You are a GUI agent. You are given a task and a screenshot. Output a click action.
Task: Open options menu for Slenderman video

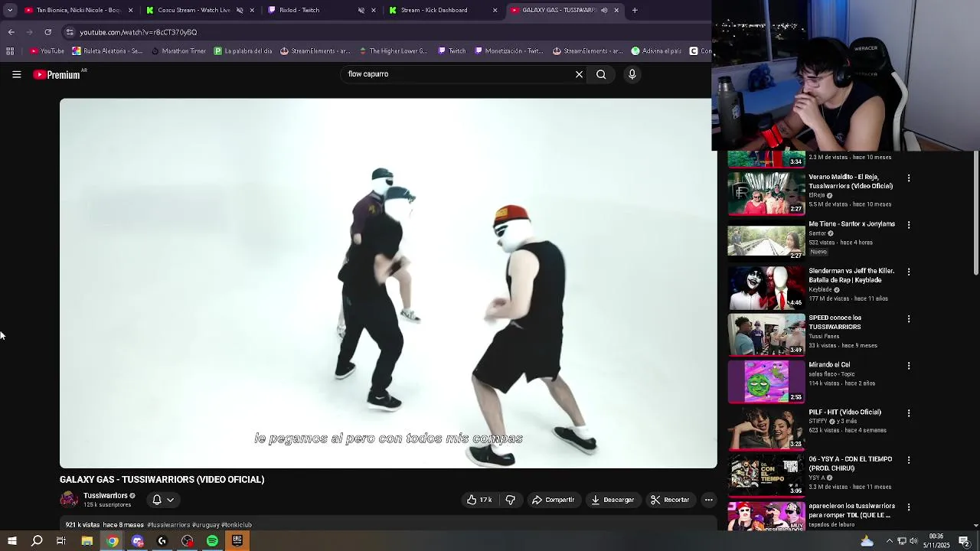click(x=909, y=272)
